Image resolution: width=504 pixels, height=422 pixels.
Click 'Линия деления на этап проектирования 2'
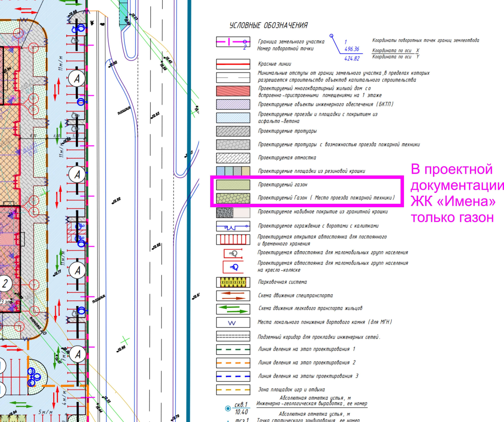(307, 363)
